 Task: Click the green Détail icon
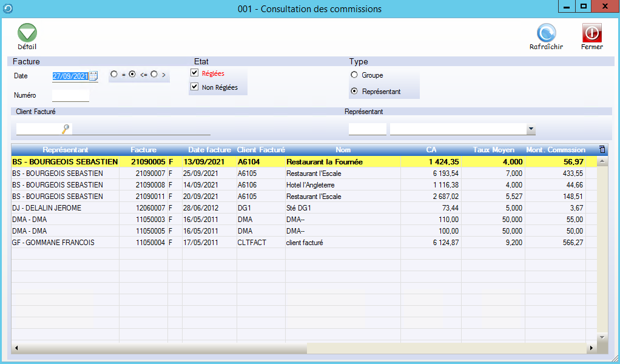pos(27,33)
